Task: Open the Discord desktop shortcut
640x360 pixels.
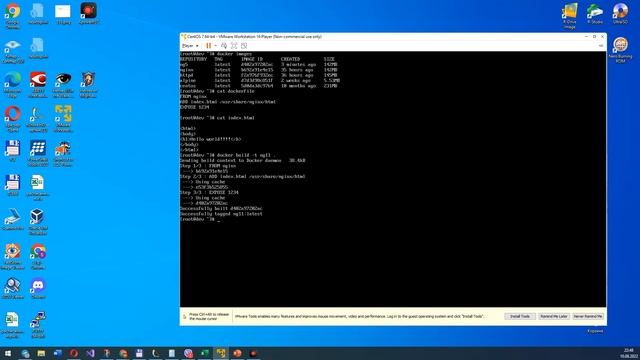Action: [x=38, y=288]
